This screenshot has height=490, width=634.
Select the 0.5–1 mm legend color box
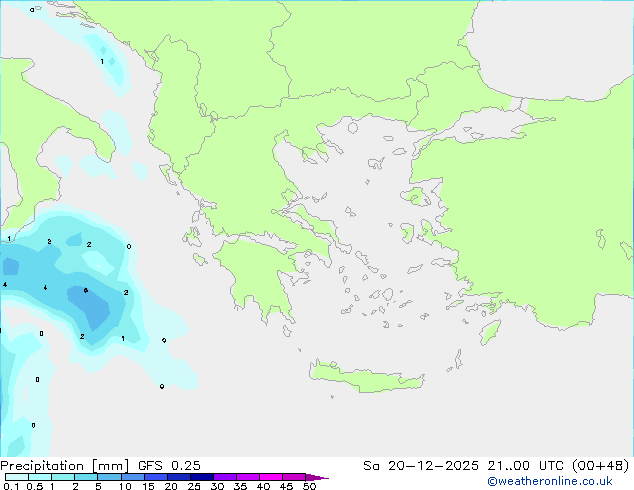point(40,477)
